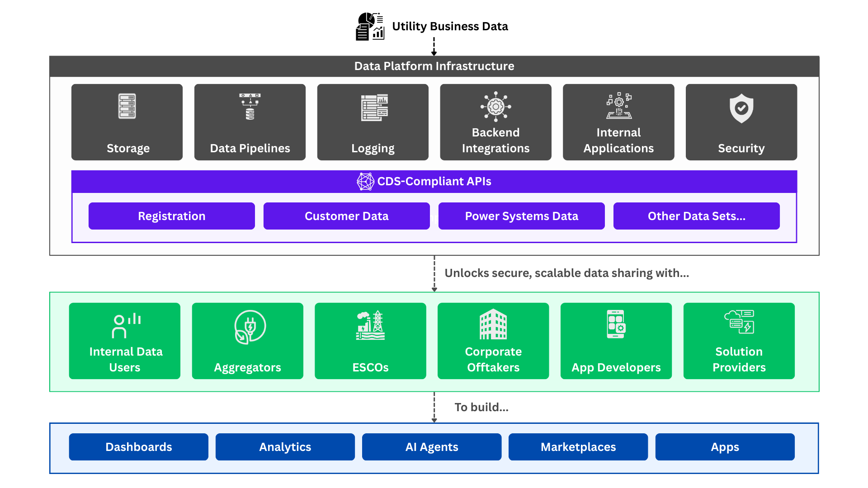This screenshot has width=868, height=488.
Task: Click the Utility Business Data title
Action: tap(450, 27)
